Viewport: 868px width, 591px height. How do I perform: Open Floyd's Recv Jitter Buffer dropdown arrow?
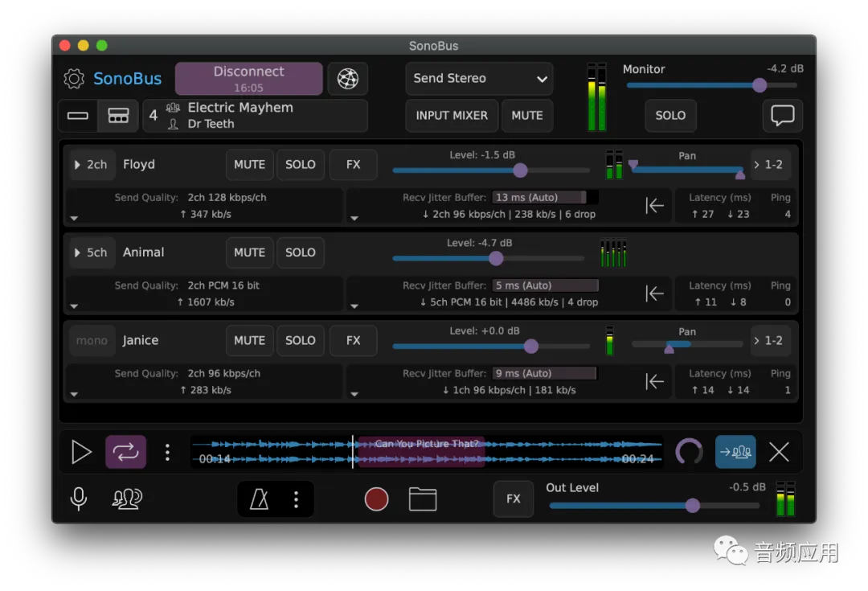tap(354, 218)
